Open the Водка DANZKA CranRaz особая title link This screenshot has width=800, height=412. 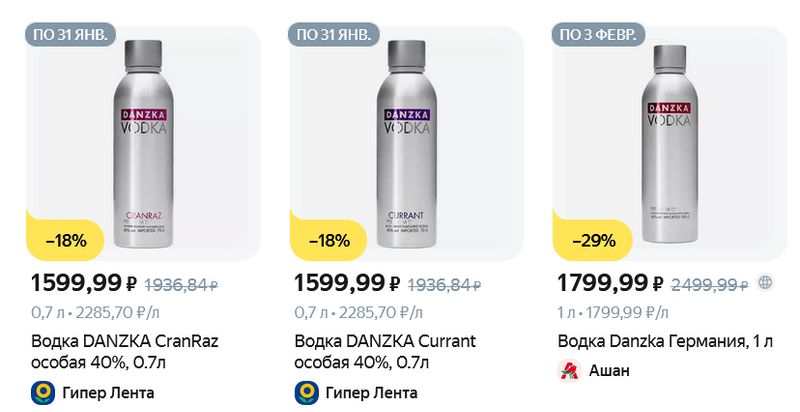click(x=124, y=351)
